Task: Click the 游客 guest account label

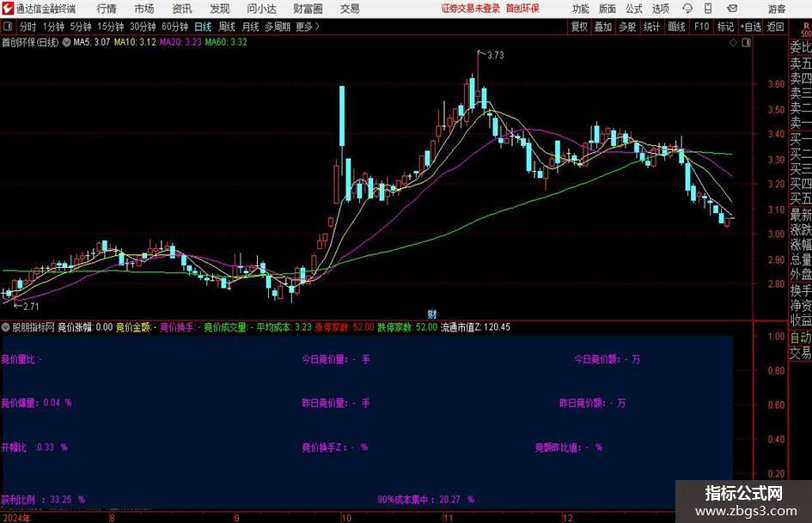Action: coord(776,9)
